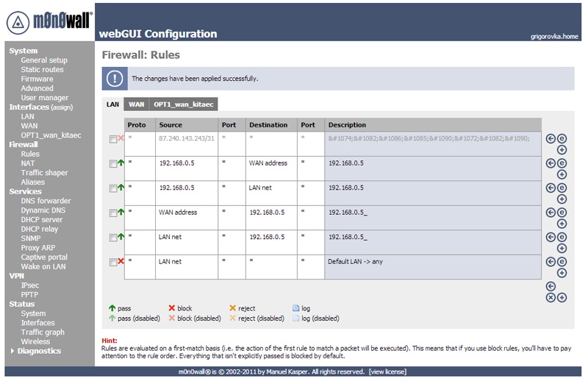The height and width of the screenshot is (384, 588).
Task: Open the OPT1_wan_kitaec rules tab
Action: [183, 104]
